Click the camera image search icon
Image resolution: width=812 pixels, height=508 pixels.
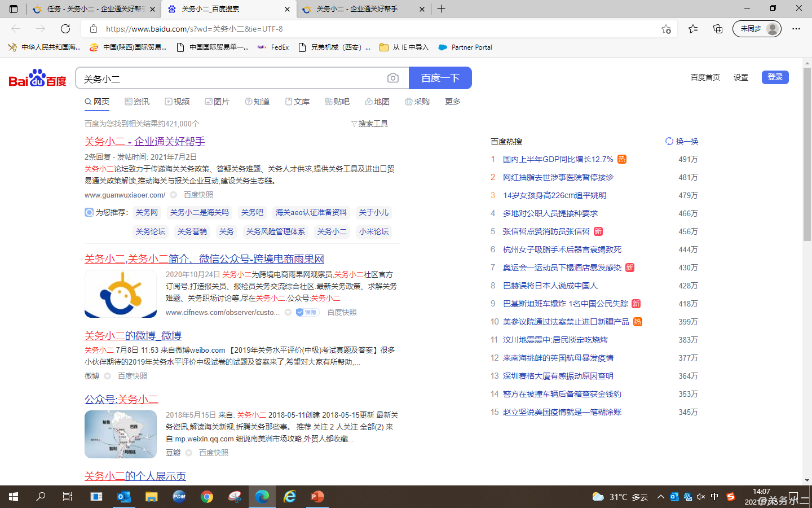click(x=393, y=78)
